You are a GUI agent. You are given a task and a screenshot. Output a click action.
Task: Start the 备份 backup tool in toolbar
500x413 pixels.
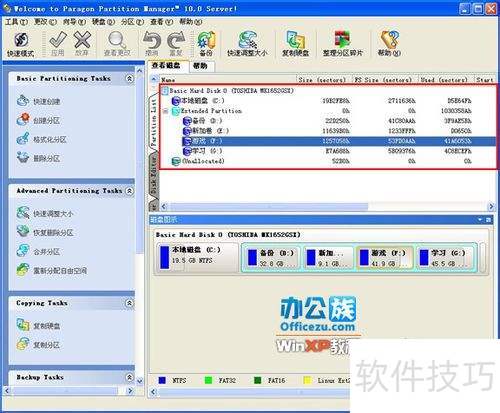click(x=206, y=44)
